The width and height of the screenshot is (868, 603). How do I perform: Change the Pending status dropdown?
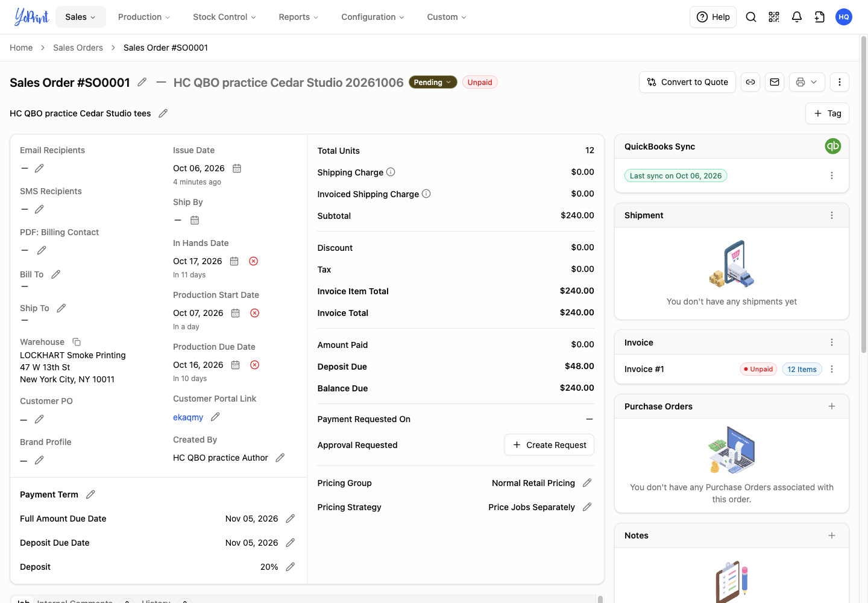[433, 83]
